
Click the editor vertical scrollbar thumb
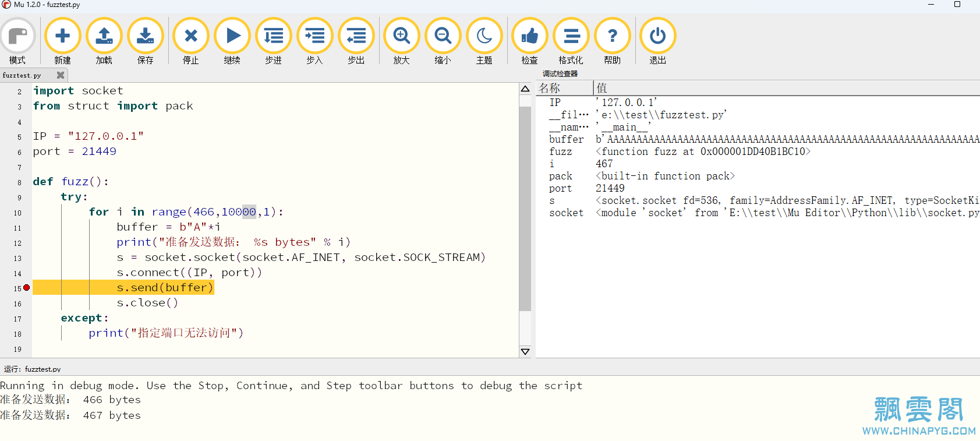[x=525, y=208]
